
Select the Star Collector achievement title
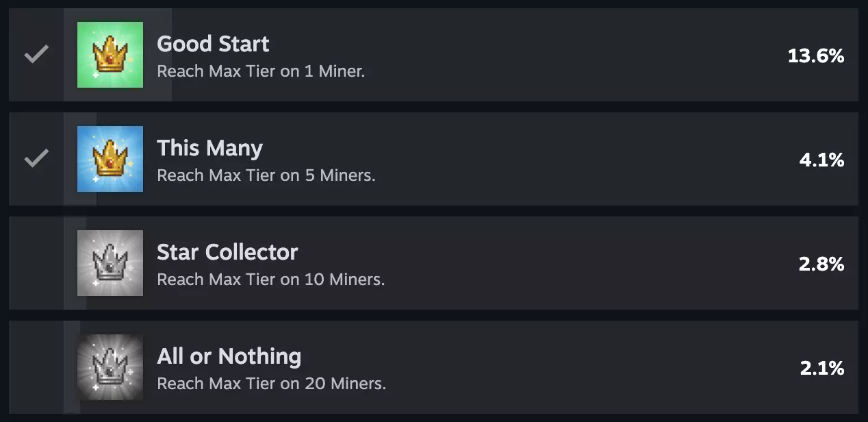tap(227, 252)
